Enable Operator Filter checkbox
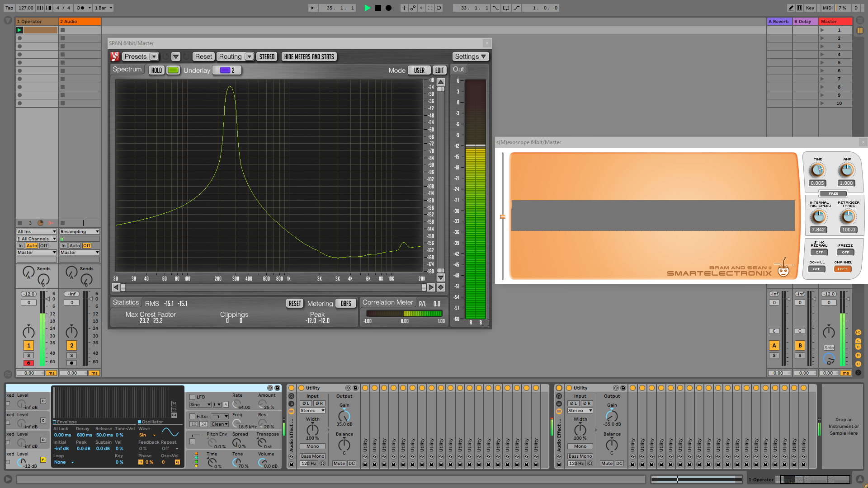The image size is (868, 488). [x=192, y=416]
